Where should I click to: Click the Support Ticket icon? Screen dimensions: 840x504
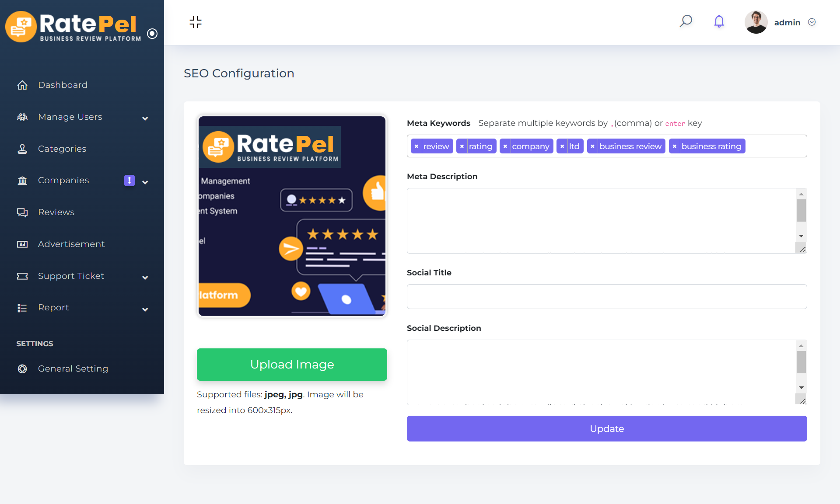(22, 276)
